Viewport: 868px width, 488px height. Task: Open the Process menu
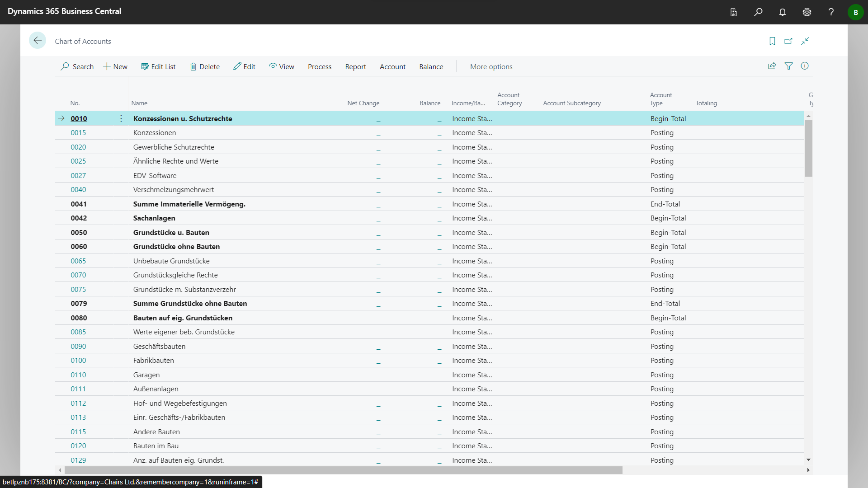(320, 66)
